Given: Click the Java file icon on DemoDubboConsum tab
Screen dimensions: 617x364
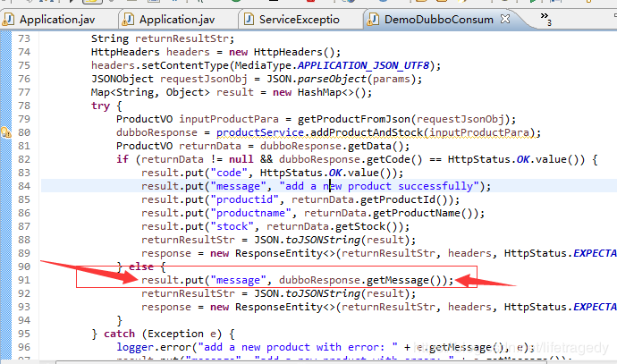Looking at the screenshot, I should pos(373,20).
